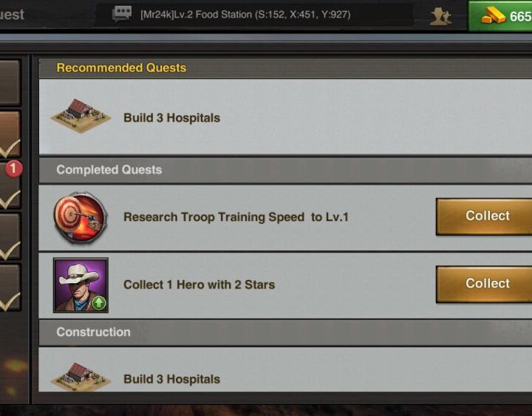The width and height of the screenshot is (532, 416).
Task: Select the sidebar tab with red notification badge
Action: pos(10,185)
